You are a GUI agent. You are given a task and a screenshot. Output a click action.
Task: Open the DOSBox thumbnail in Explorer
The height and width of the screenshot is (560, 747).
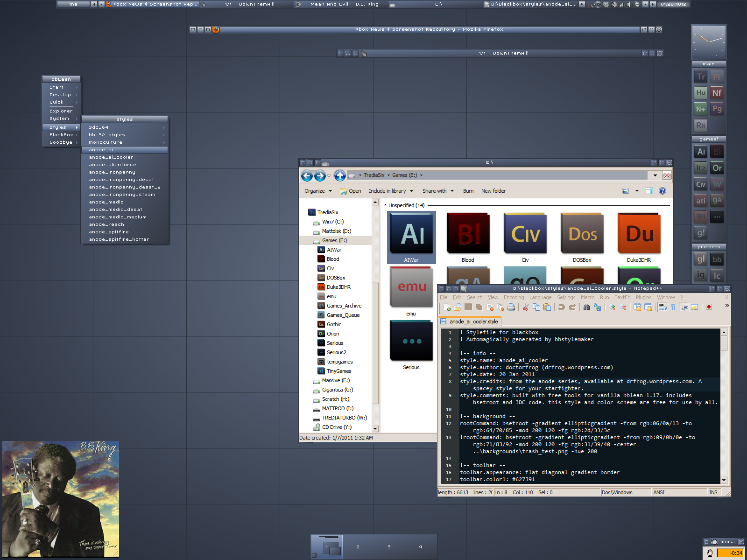pos(582,238)
